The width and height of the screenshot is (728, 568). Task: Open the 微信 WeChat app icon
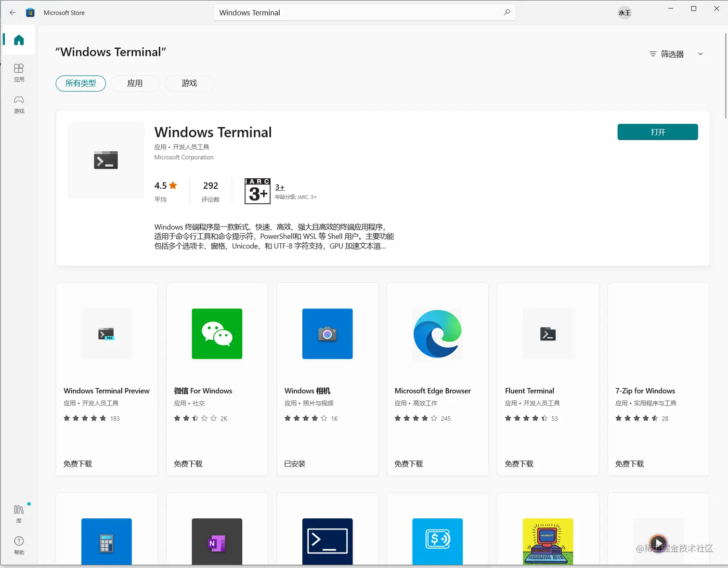(217, 334)
